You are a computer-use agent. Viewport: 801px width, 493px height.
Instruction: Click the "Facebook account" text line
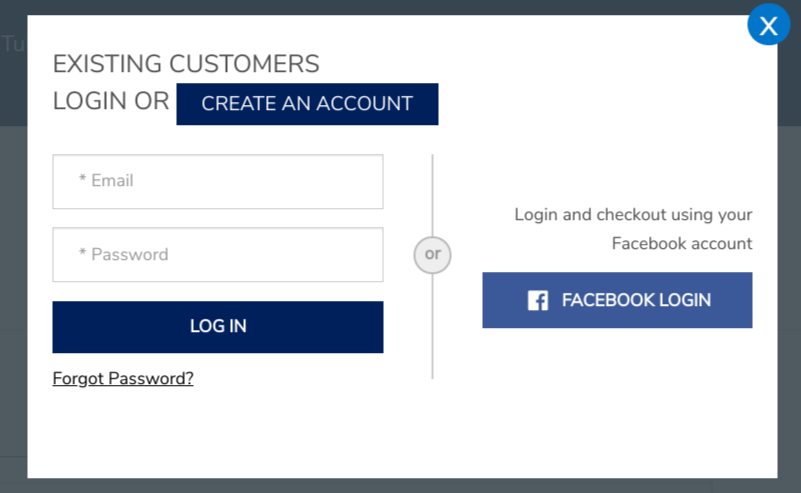[682, 243]
